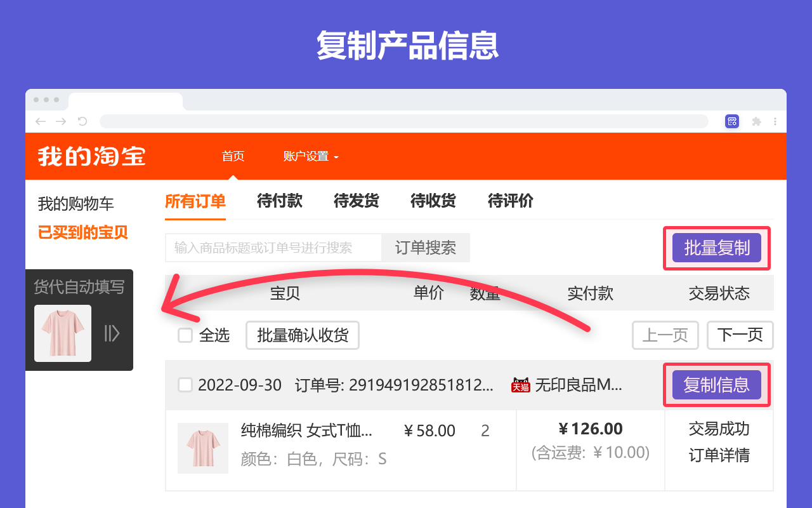Open the 货代自动填写 panel via arrow icon
Viewport: 812px width, 508px height.
pos(112,333)
